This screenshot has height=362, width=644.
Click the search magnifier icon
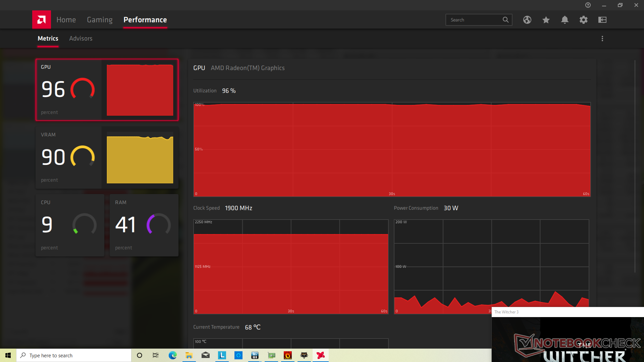[x=505, y=20]
